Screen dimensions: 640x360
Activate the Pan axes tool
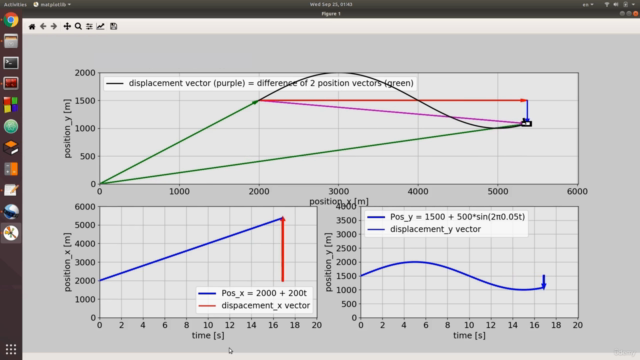point(67,27)
